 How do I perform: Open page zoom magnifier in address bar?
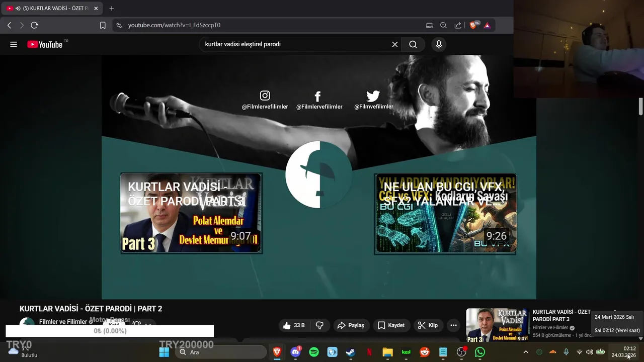(x=443, y=25)
